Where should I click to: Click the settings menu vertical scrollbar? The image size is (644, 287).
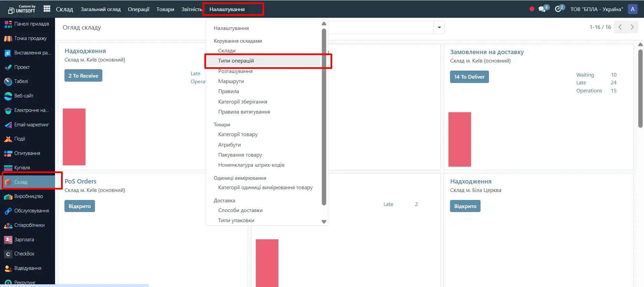coord(324,118)
